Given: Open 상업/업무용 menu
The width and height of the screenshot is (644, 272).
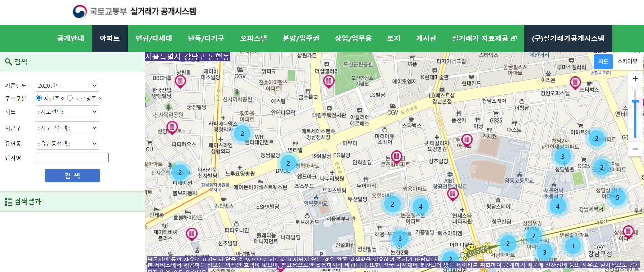Looking at the screenshot, I should tap(353, 38).
